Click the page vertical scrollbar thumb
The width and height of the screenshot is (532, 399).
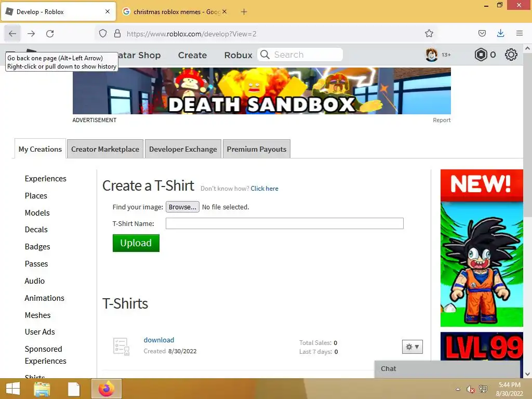coord(528,134)
